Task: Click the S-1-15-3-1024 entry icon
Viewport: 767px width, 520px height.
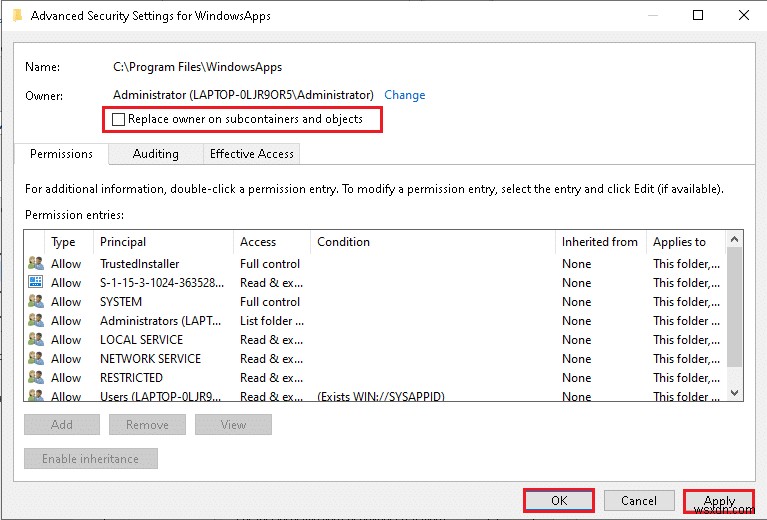Action: point(36,283)
